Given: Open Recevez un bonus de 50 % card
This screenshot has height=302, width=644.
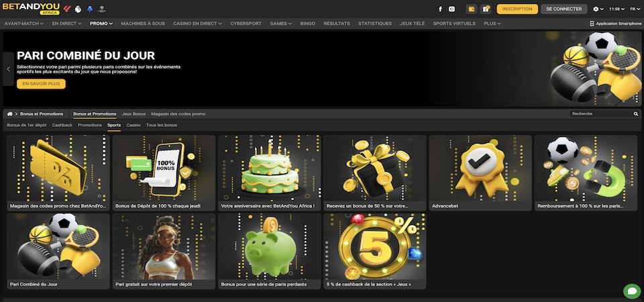Looking at the screenshot, I should 375,173.
